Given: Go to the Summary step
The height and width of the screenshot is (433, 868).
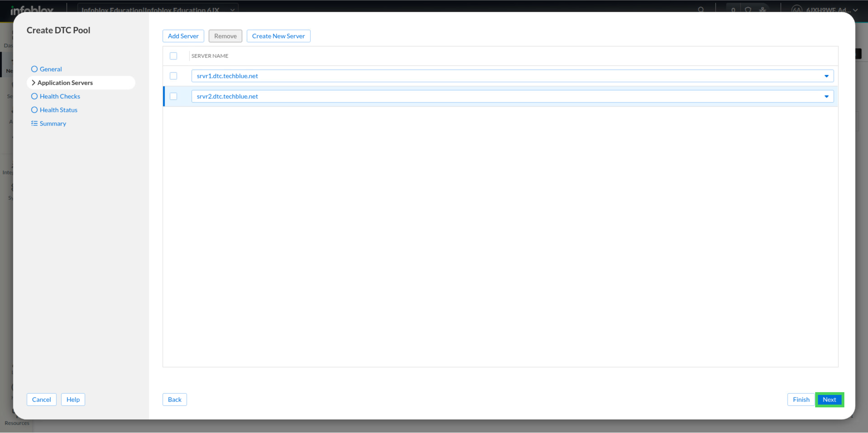Looking at the screenshot, I should pyautogui.click(x=53, y=123).
